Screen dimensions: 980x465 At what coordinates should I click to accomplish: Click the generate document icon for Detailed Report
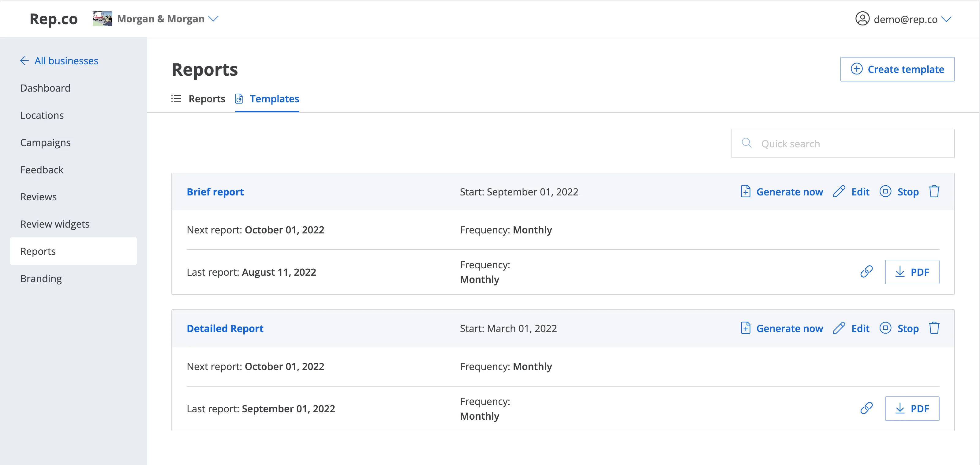tap(746, 328)
